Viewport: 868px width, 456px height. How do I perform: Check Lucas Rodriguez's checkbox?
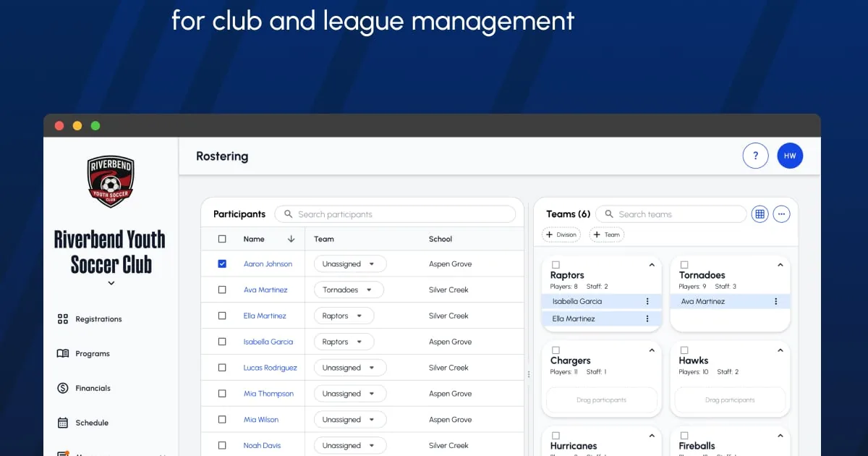(222, 368)
